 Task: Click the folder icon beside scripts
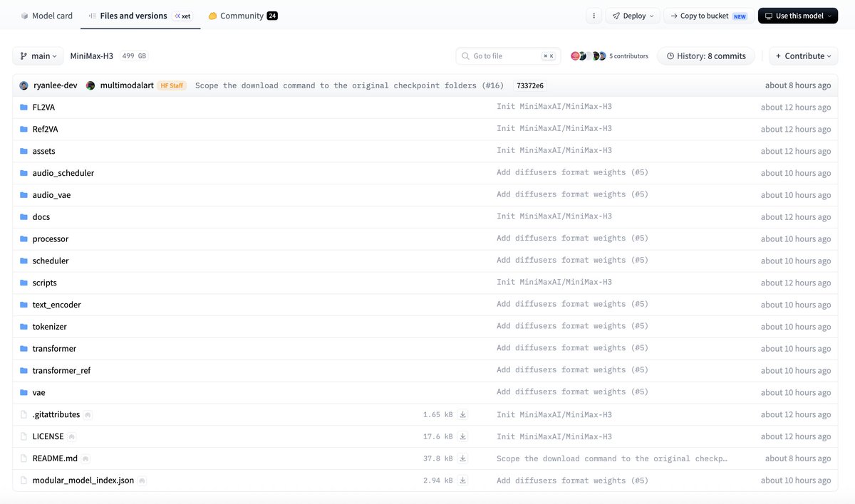coord(24,283)
